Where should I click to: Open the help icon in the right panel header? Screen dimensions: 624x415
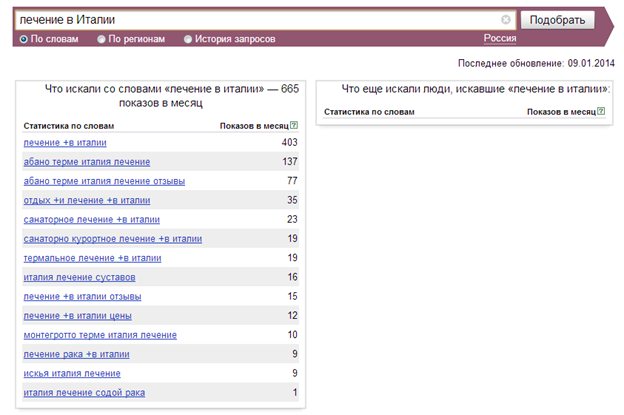click(601, 111)
